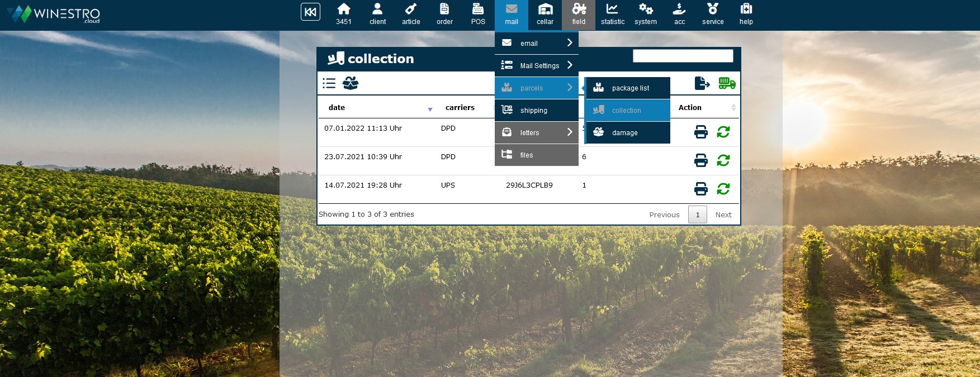Click the green delivery truck icon
The height and width of the screenshot is (377, 980).
[x=727, y=83]
